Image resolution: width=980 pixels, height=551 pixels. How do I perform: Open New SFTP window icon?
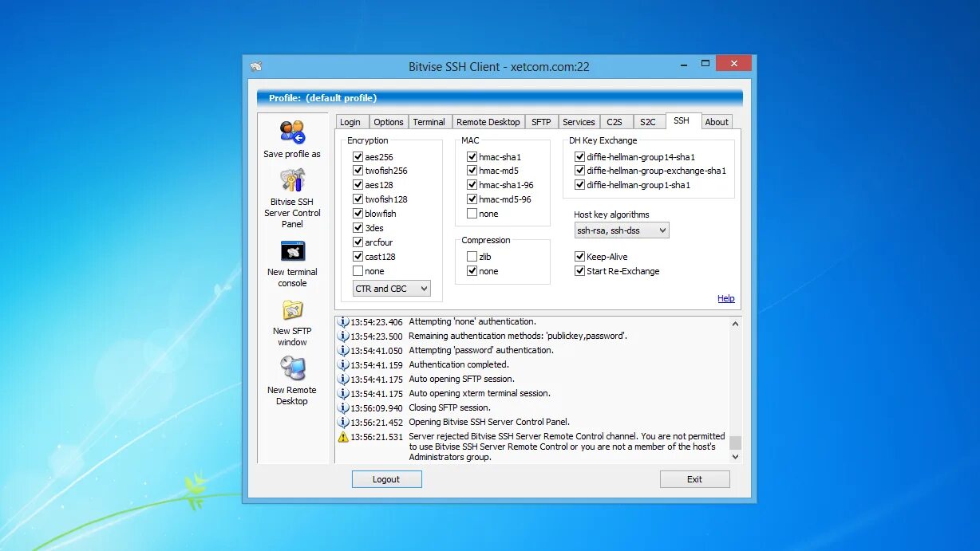[x=292, y=310]
